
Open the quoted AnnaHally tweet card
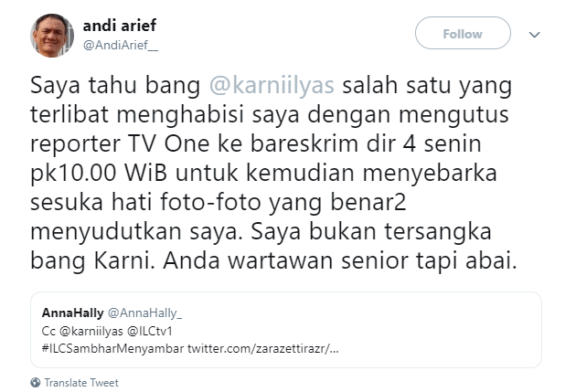pyautogui.click(x=285, y=331)
